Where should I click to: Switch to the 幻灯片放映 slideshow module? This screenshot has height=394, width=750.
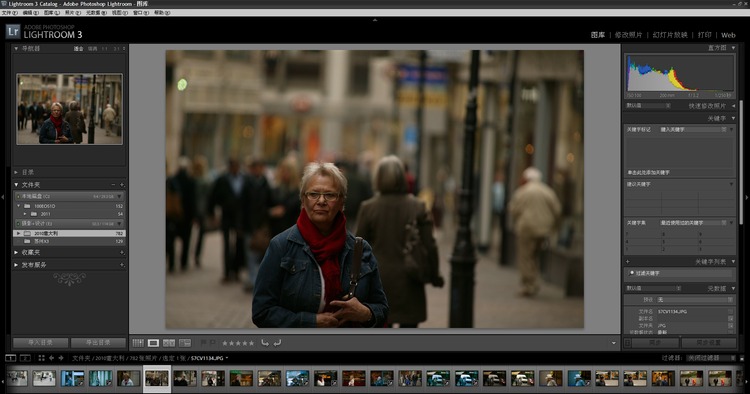[670, 35]
